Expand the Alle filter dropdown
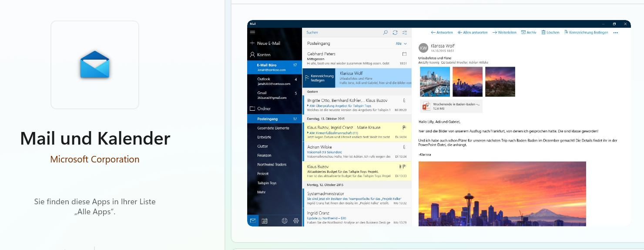Image resolution: width=644 pixels, height=250 pixels. tap(401, 44)
